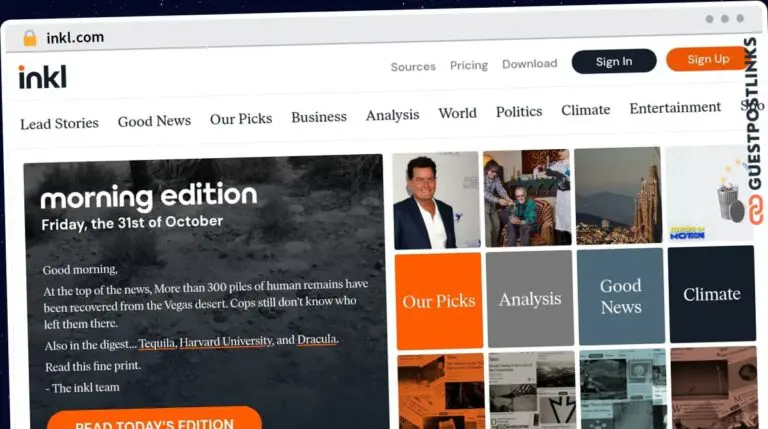768x429 pixels.
Task: Open the teal-tinted newspaper collage thumbnail
Action: (624, 388)
